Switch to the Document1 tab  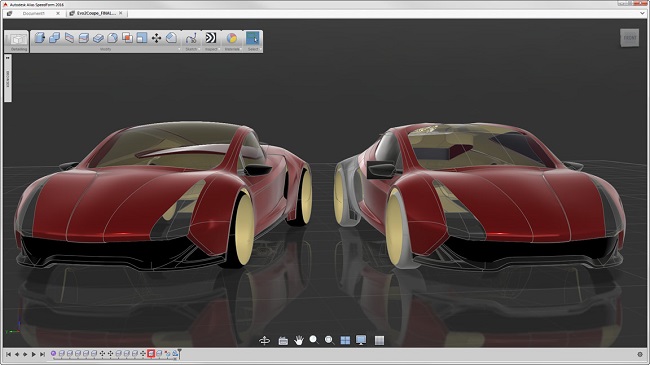click(x=34, y=13)
